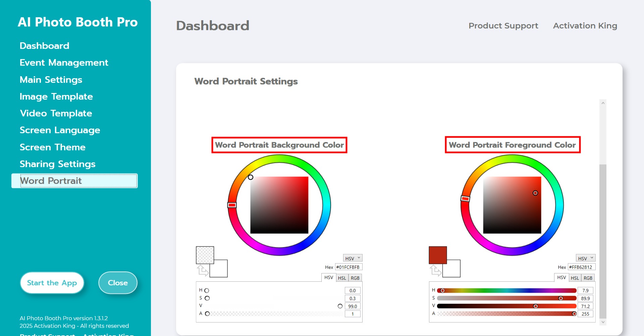Click the foreground red primary color swatch
Image resolution: width=644 pixels, height=336 pixels.
pos(438,255)
